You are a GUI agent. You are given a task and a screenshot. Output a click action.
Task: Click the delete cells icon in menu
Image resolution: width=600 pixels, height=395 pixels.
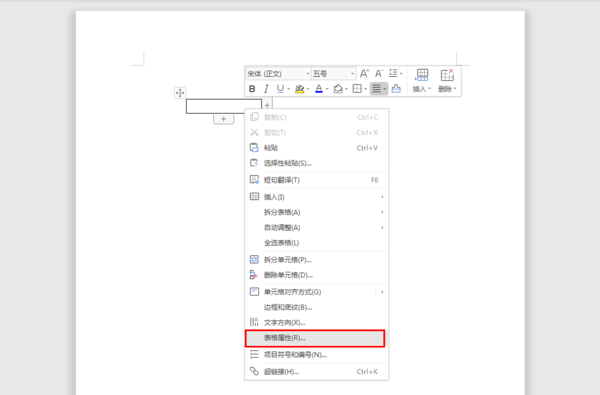[x=254, y=274]
